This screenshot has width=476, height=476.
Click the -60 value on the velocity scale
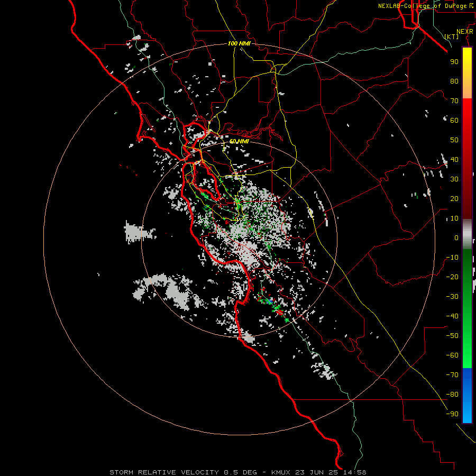[x=452, y=355]
